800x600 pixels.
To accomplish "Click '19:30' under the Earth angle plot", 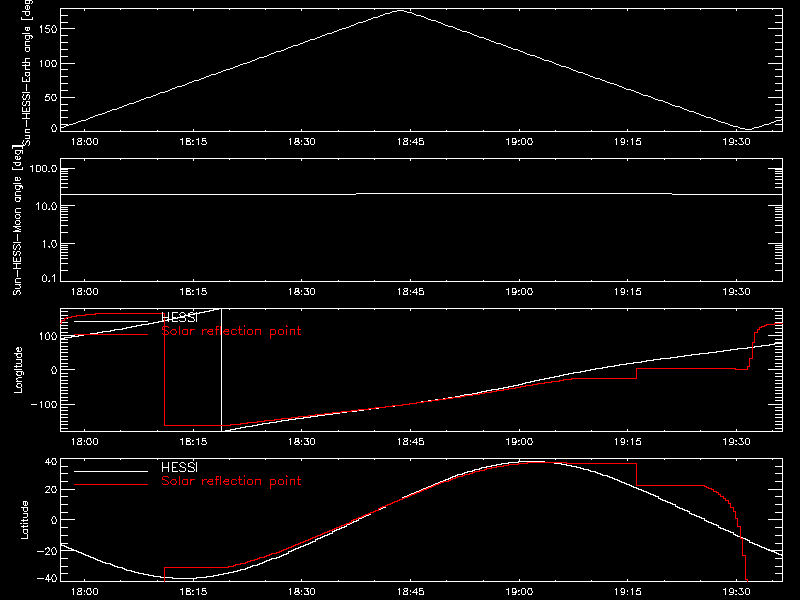I will click(x=737, y=142).
